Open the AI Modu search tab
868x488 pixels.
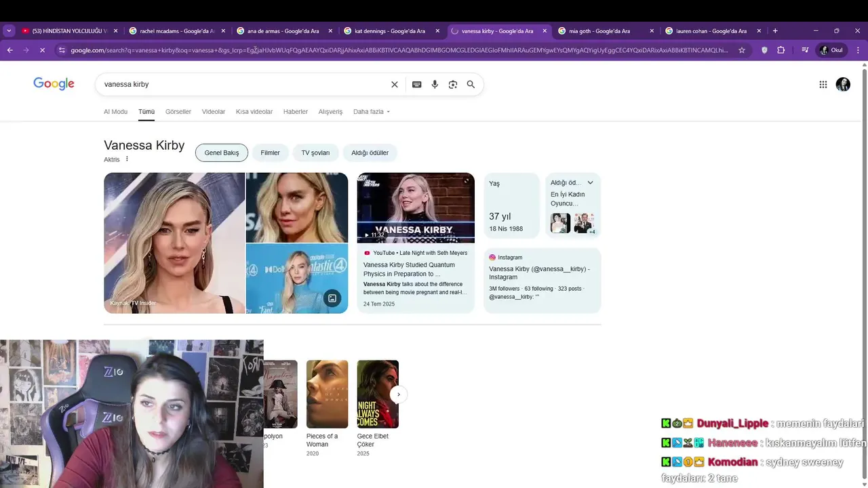tap(115, 112)
